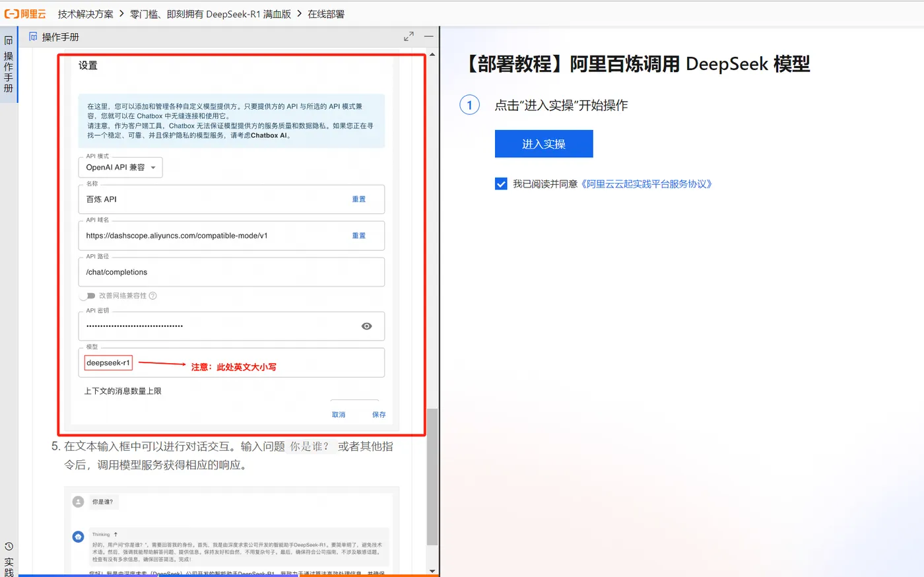Minimize the 操作手册 panel with the dash icon

pos(429,37)
